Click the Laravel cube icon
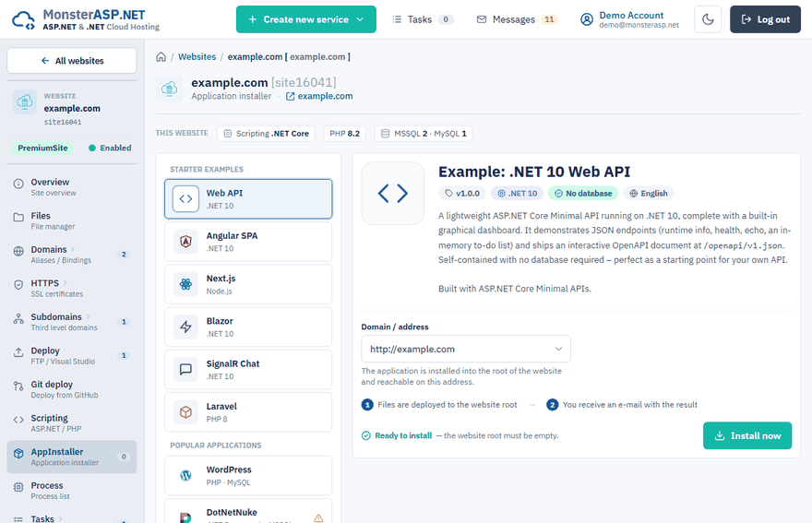The height and width of the screenshot is (523, 812). 185,412
